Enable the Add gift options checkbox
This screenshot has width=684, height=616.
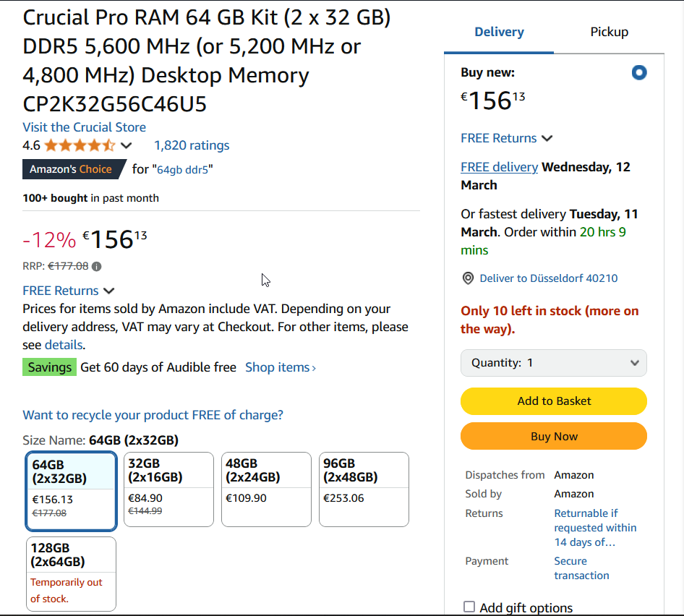point(469,607)
